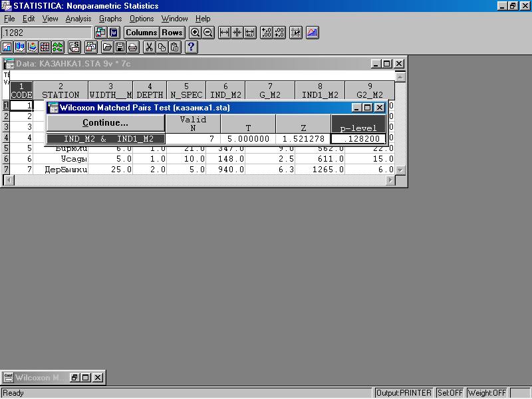Select the G_M2 column header
The image size is (532, 399).
270,90
